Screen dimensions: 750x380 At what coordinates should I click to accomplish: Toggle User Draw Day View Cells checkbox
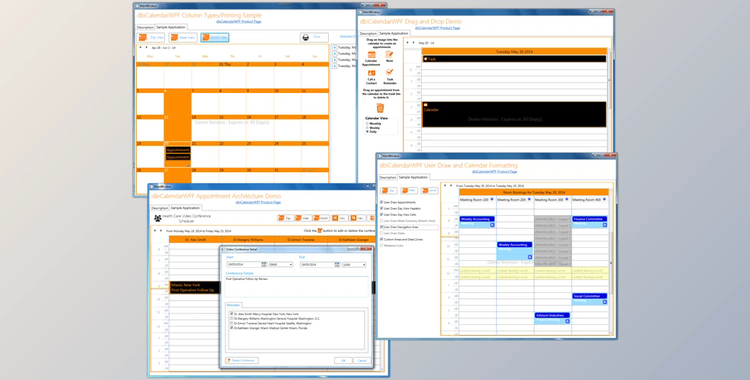coord(382,215)
